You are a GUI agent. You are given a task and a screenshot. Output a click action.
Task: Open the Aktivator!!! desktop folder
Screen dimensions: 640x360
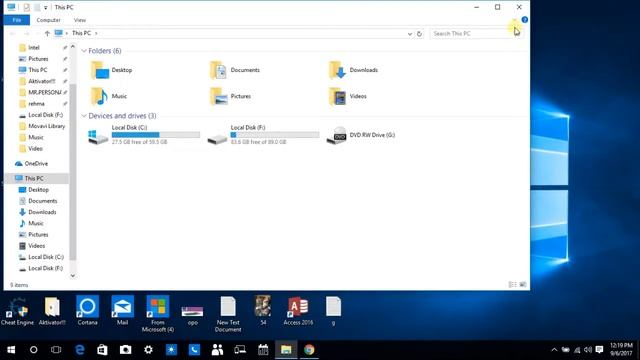(x=52, y=312)
